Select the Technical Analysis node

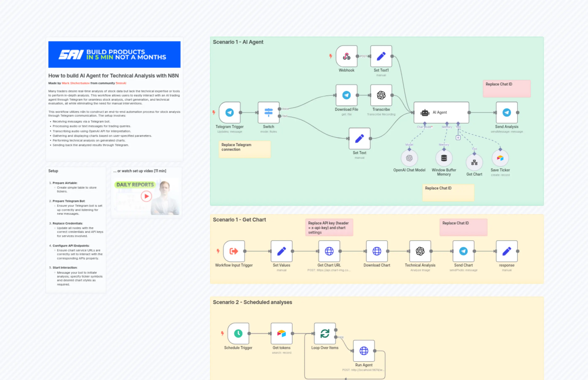point(420,251)
